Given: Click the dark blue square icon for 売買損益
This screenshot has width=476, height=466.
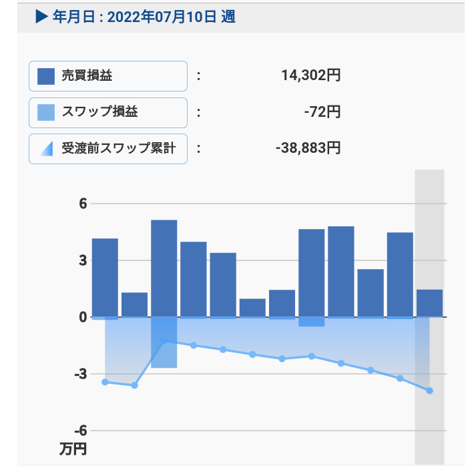Looking at the screenshot, I should pos(46,76).
